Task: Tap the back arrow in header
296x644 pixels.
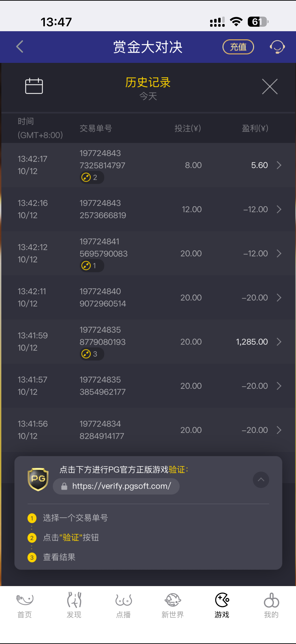Action: click(20, 47)
